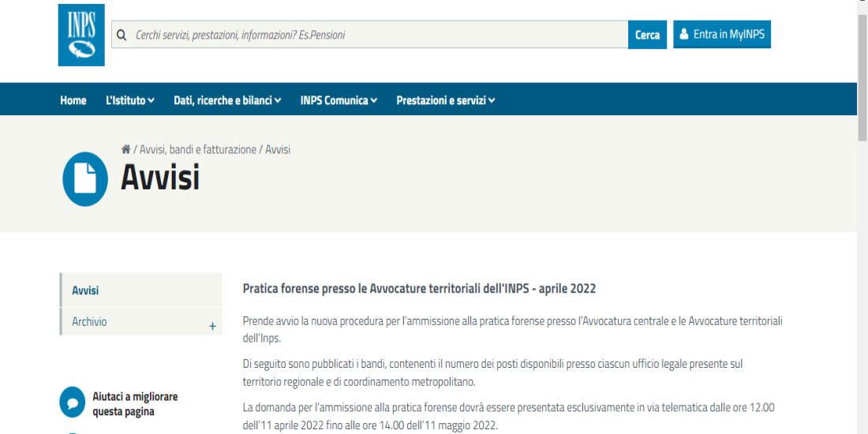The image size is (868, 434).
Task: Click the home icon in breadcrumb
Action: [x=125, y=149]
